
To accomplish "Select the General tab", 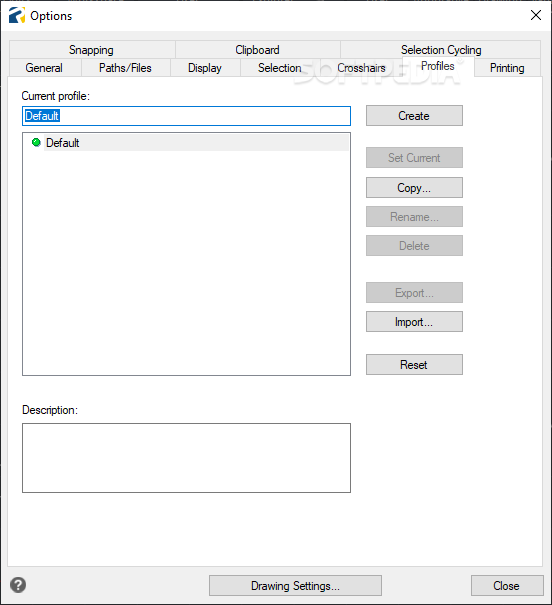I will coord(44,68).
